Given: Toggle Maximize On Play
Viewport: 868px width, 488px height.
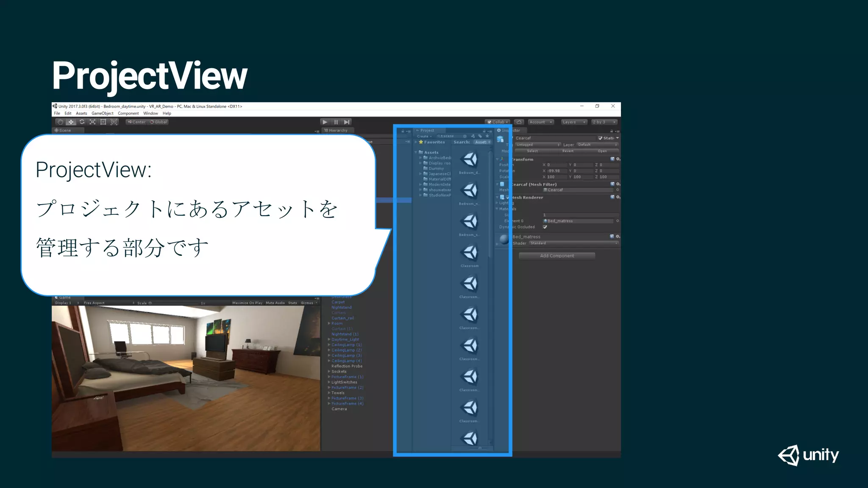Looking at the screenshot, I should (x=248, y=303).
